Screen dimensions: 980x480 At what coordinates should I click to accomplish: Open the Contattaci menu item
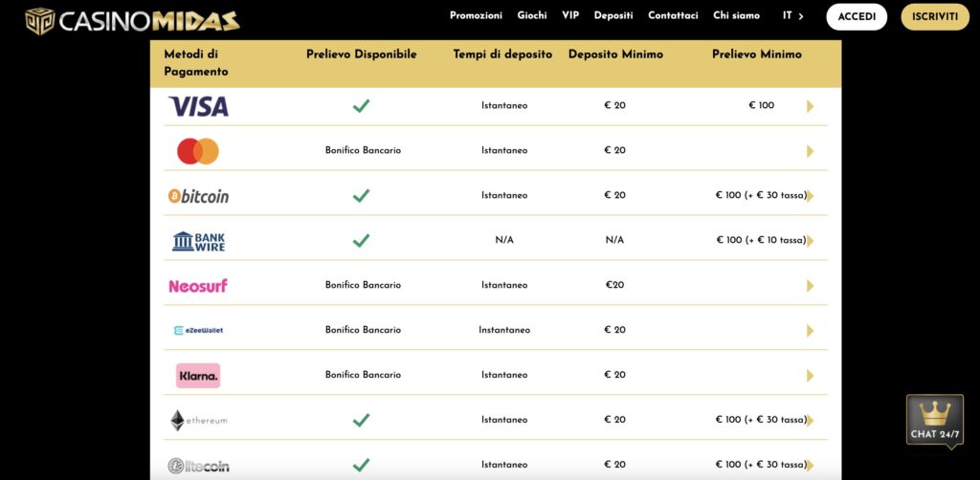673,15
